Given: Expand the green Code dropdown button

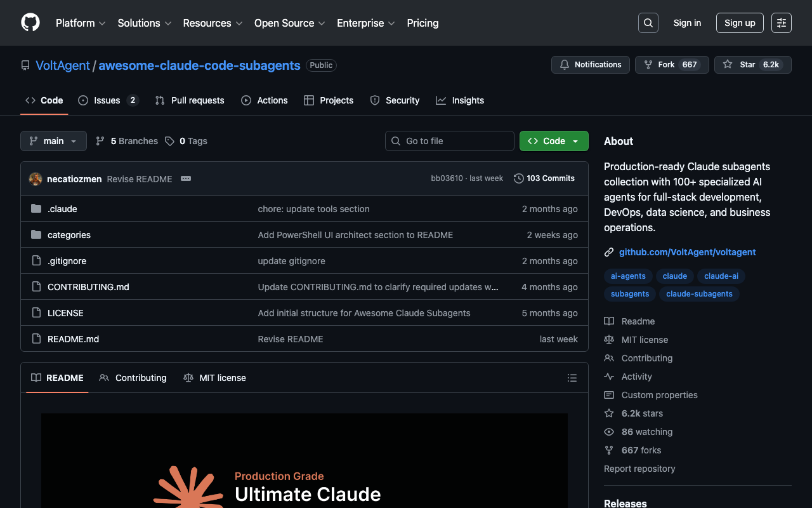Looking at the screenshot, I should (554, 141).
